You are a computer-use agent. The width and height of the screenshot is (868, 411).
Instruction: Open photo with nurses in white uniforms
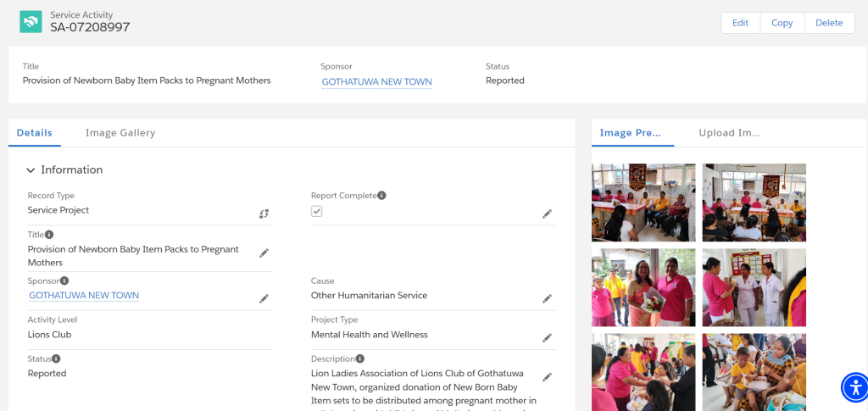click(754, 287)
